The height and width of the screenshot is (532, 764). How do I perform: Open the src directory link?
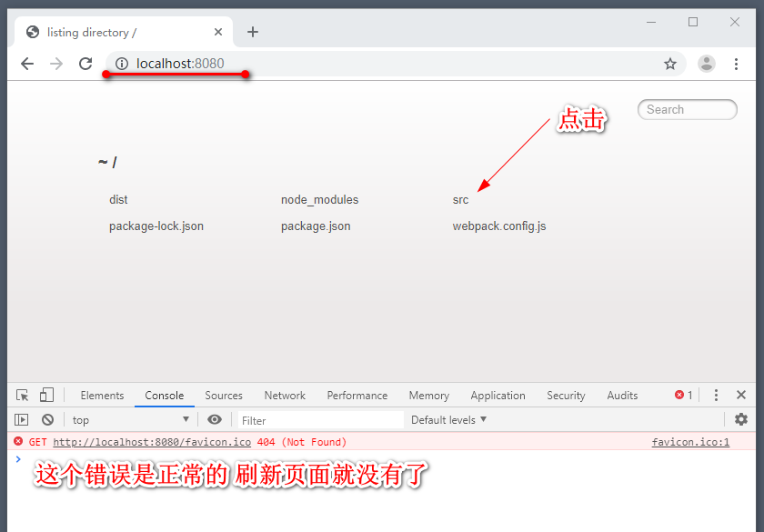click(x=460, y=199)
